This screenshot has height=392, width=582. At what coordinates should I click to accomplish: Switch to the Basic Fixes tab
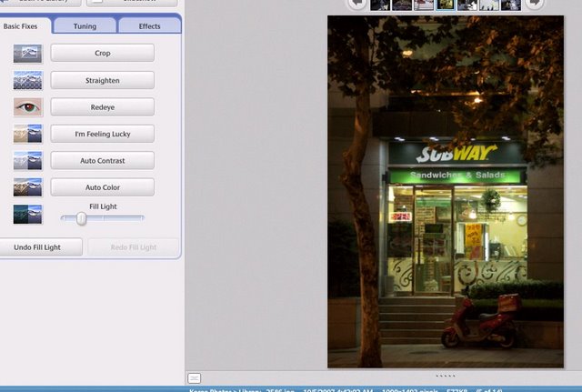[20, 26]
